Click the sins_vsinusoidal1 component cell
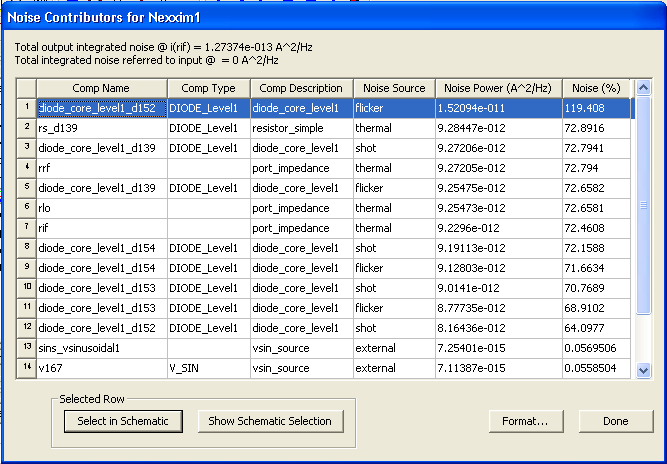The width and height of the screenshot is (667, 464). click(x=101, y=348)
